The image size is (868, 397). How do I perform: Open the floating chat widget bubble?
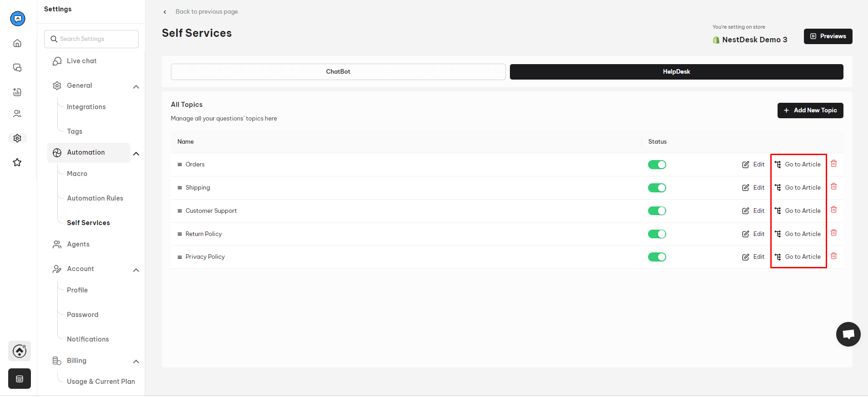click(848, 334)
